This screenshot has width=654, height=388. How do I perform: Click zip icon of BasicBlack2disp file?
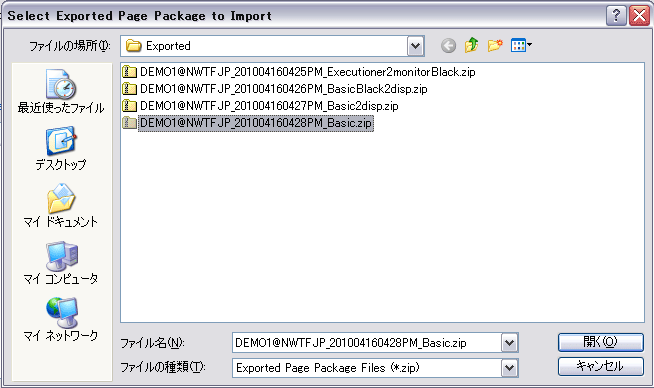[x=129, y=89]
